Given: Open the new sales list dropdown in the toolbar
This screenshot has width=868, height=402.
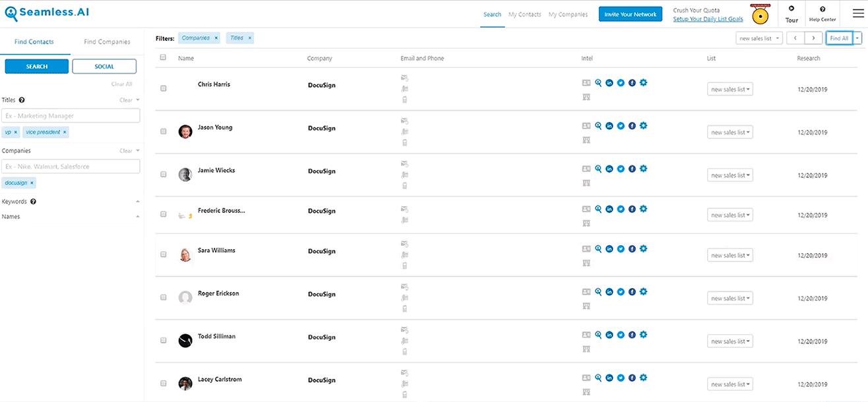Looking at the screenshot, I should pyautogui.click(x=759, y=38).
